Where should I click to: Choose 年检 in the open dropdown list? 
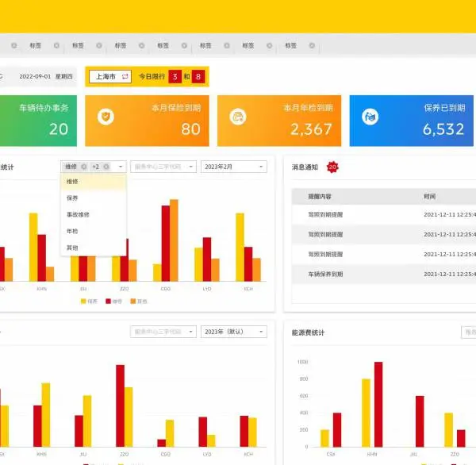pyautogui.click(x=94, y=231)
